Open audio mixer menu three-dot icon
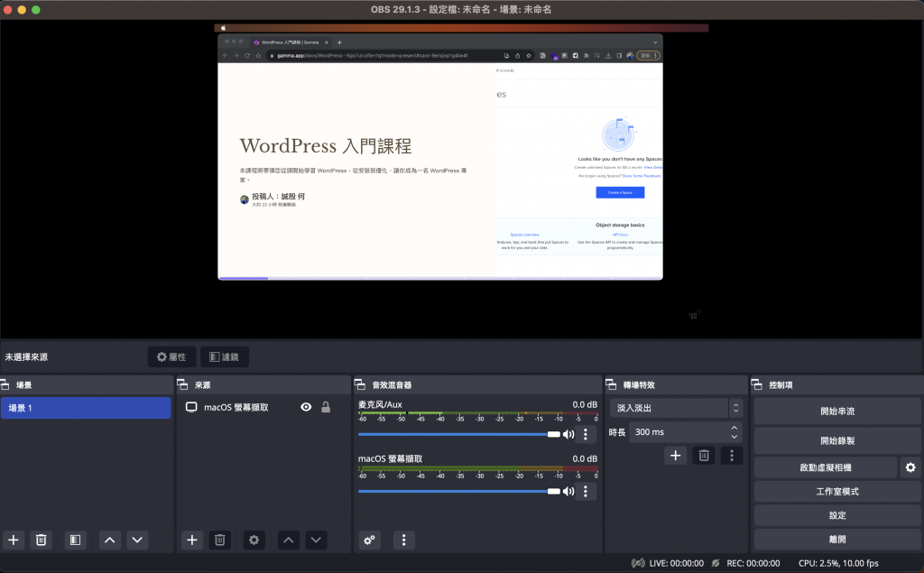This screenshot has width=924, height=573. [403, 540]
